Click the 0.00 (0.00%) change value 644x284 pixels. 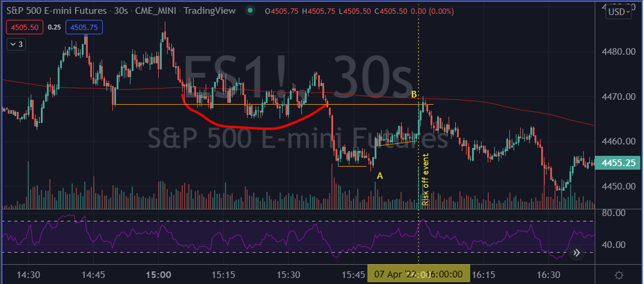pyautogui.click(x=432, y=11)
